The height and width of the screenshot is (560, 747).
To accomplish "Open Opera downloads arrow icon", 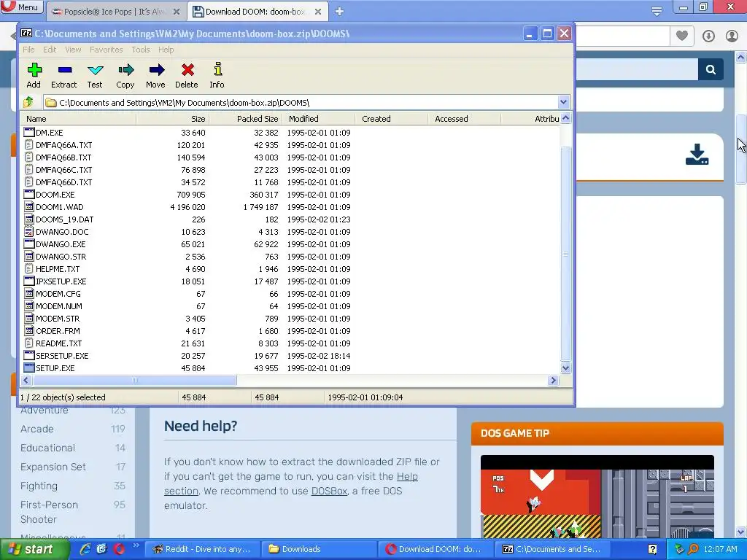I will click(x=708, y=36).
